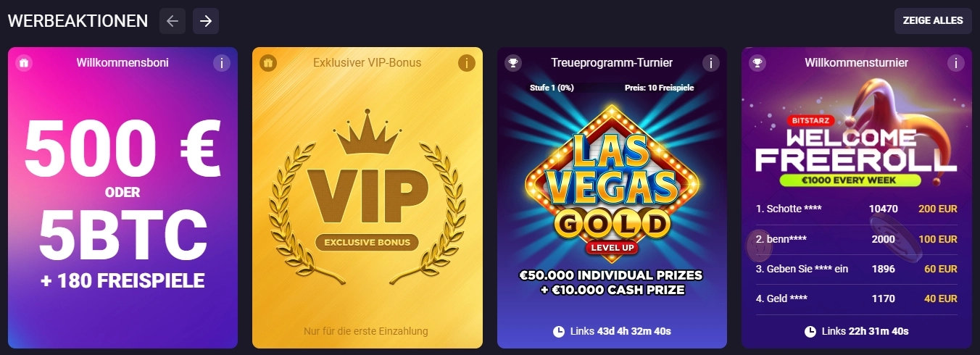
Task: Select leaderboard row 1. Schotte ****
Action: click(857, 209)
